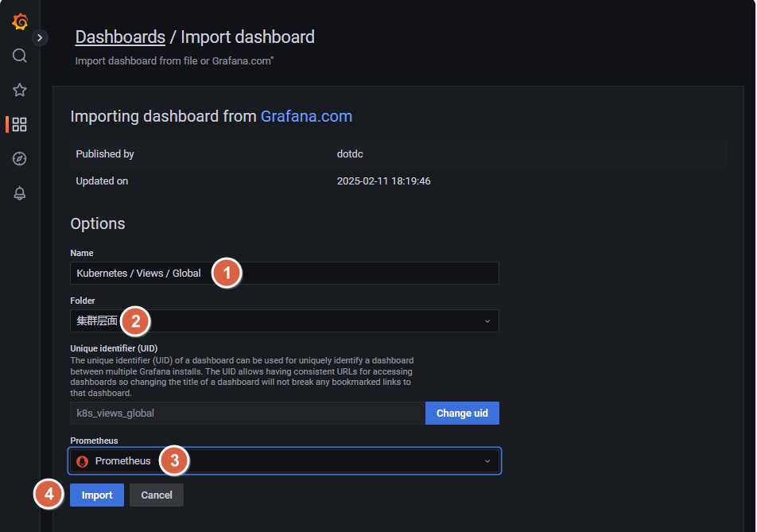Click the Change uid button
757x532 pixels.
tap(462, 414)
